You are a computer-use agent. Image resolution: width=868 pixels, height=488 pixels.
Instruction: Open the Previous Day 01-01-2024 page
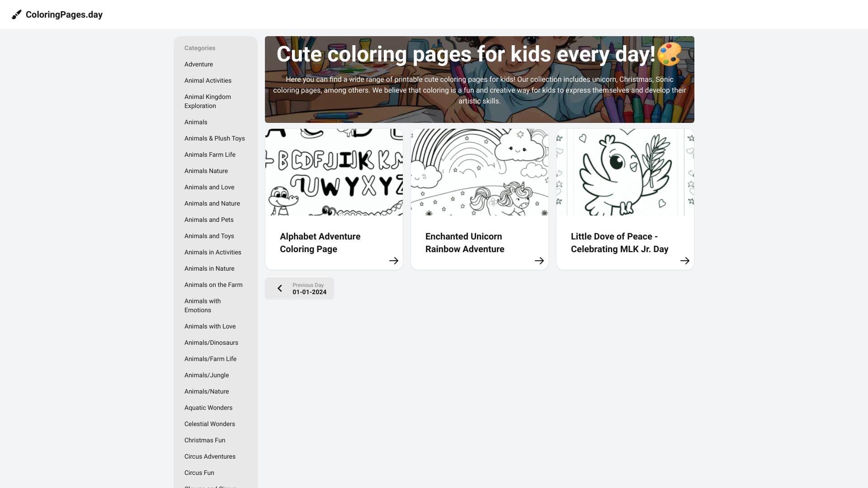coord(299,288)
